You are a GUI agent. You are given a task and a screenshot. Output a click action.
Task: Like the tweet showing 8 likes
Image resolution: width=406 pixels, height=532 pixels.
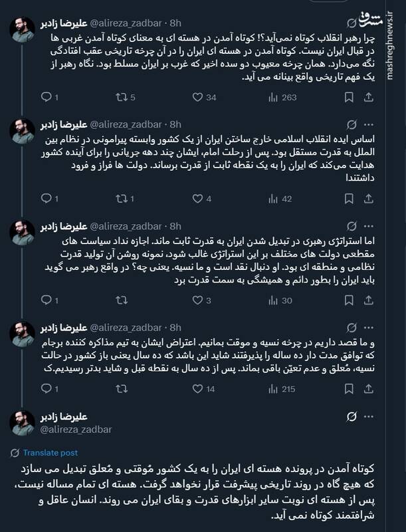[197, 301]
